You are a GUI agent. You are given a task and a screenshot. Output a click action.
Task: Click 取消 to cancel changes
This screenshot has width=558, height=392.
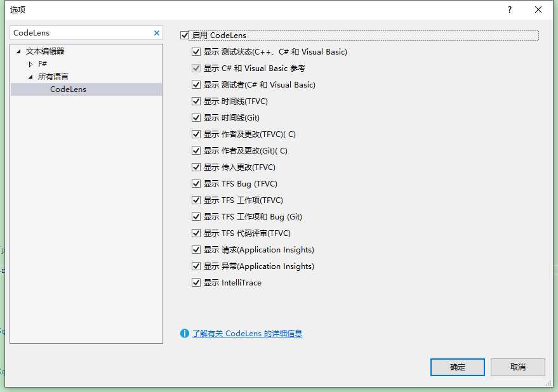(518, 367)
